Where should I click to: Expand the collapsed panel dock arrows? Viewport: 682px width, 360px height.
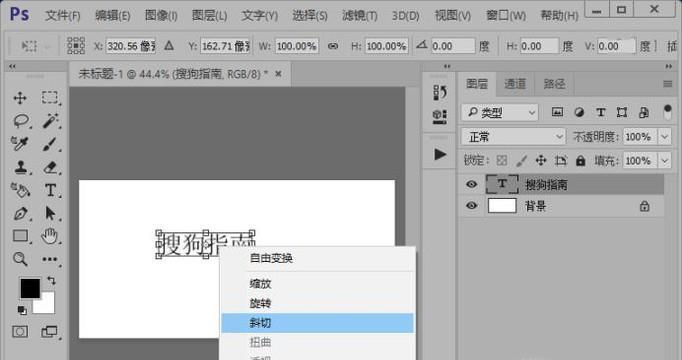coord(447,67)
